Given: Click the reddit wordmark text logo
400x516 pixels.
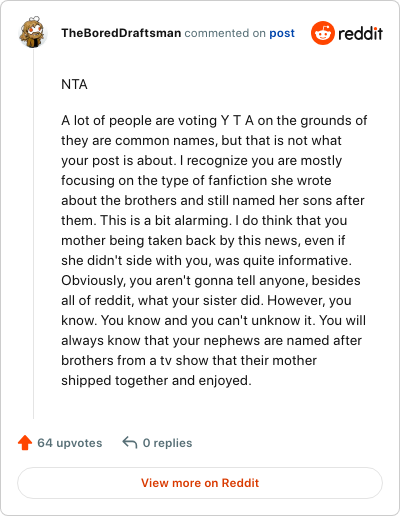Looking at the screenshot, I should click(361, 33).
